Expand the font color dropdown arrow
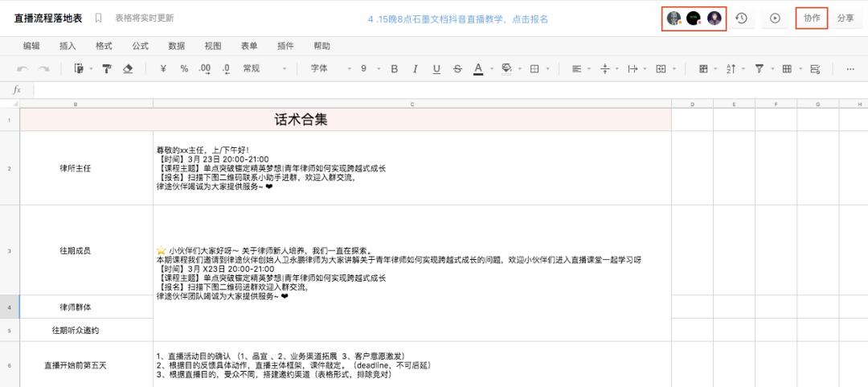868x387 pixels. tap(492, 68)
